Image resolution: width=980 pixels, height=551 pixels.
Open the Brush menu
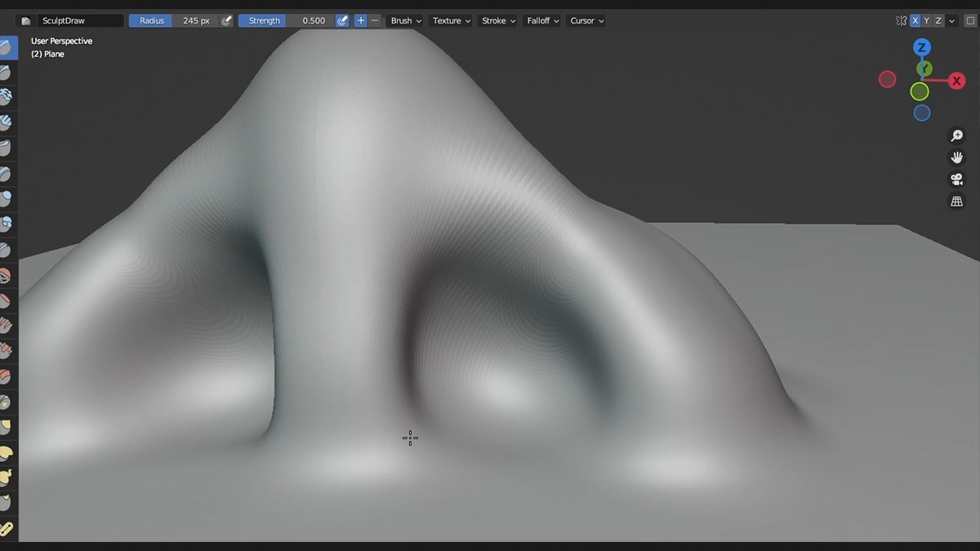[x=404, y=20]
